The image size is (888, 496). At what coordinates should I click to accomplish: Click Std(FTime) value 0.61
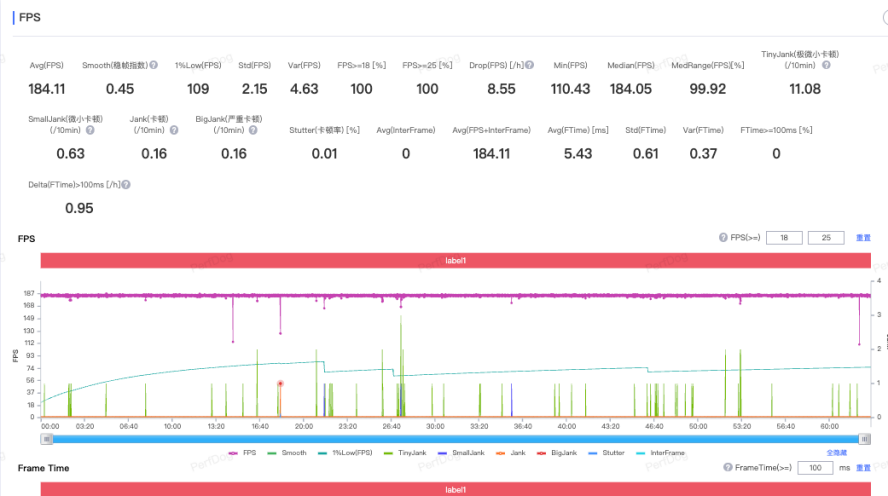[x=646, y=153]
